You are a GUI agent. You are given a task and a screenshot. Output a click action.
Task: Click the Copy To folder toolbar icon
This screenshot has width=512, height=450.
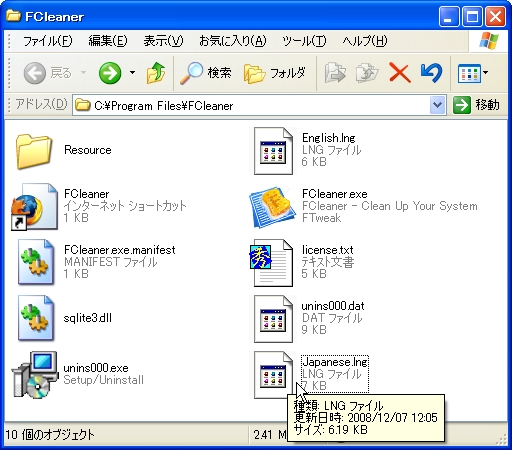367,73
